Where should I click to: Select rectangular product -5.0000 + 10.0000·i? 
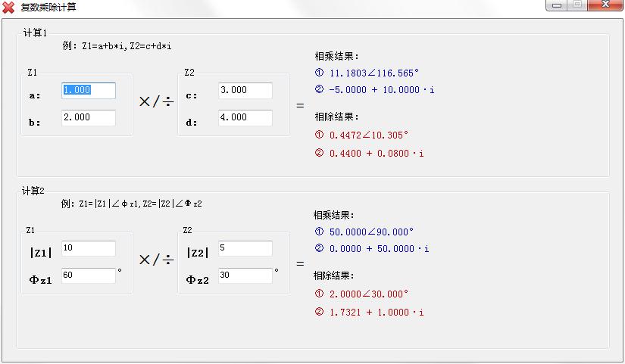pyautogui.click(x=381, y=90)
